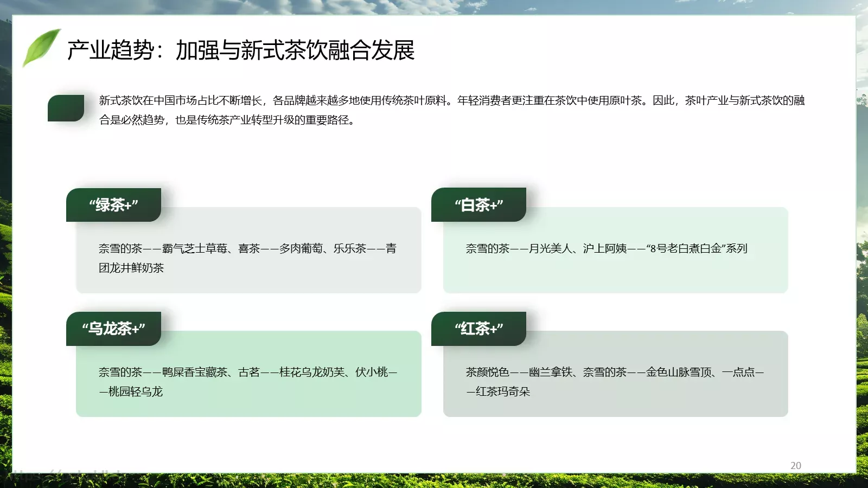
Task: Select the slide title 产业趋势：加强与新式茶饮融合发展
Action: click(241, 50)
